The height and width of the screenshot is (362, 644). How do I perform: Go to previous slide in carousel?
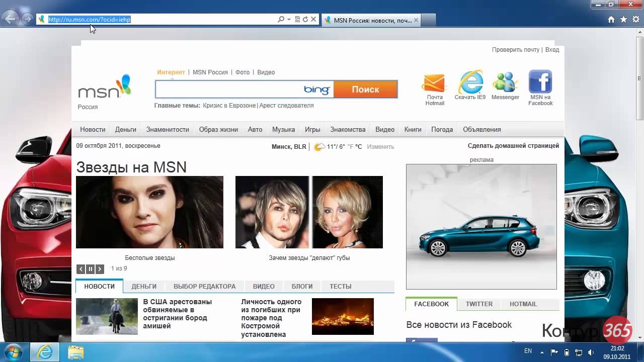[81, 269]
